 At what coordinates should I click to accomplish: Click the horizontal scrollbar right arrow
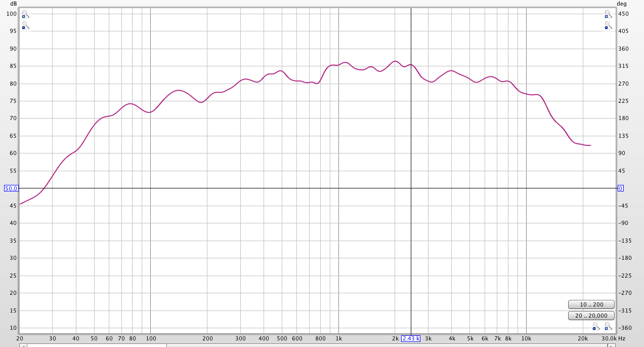click(x=613, y=345)
